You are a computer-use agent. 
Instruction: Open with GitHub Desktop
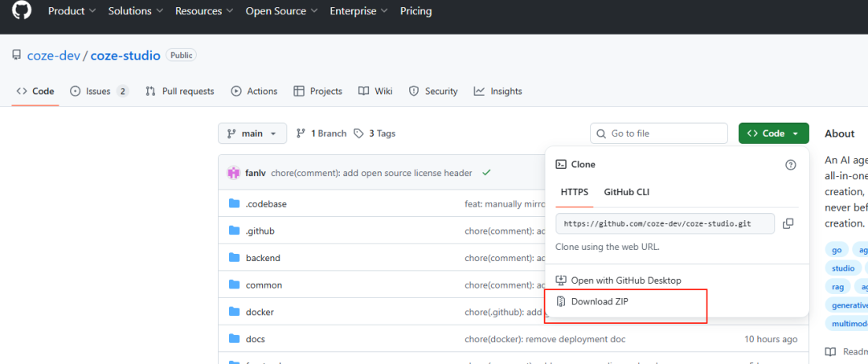[625, 280]
